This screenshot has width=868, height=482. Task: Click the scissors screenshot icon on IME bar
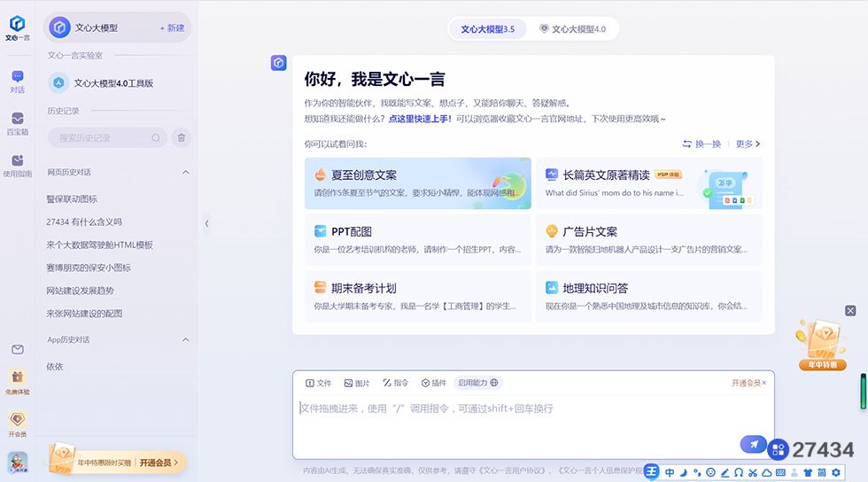coord(752,472)
